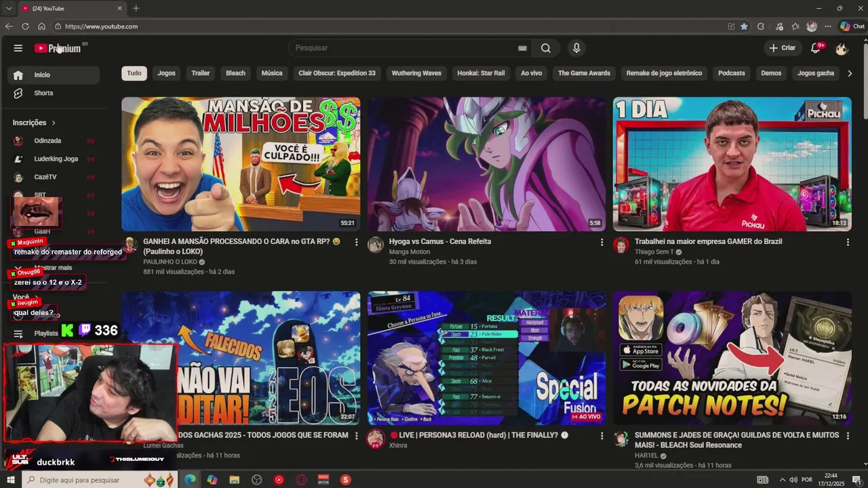The width and height of the screenshot is (868, 488).
Task: Open browser profile picture
Action: pos(812,26)
